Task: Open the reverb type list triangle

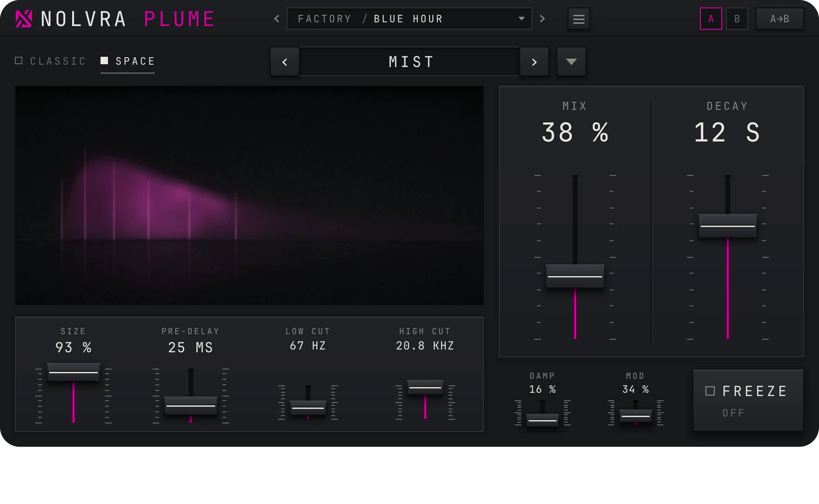Action: pos(571,61)
